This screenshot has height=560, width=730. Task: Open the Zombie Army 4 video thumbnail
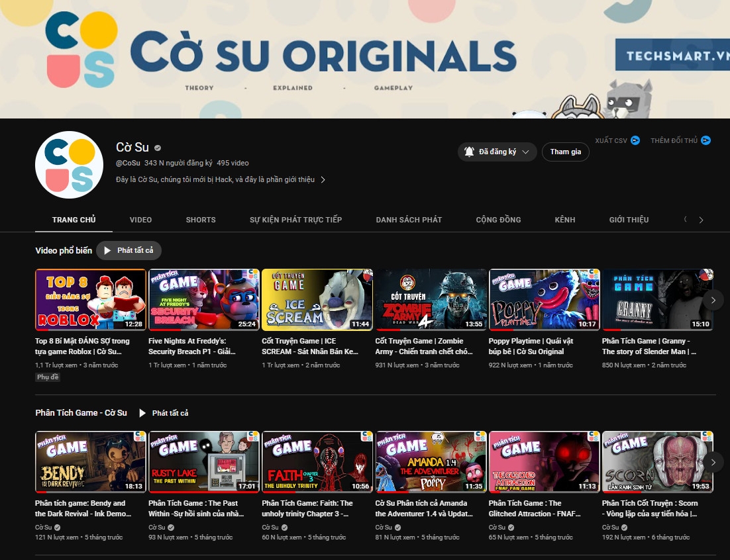pos(431,300)
